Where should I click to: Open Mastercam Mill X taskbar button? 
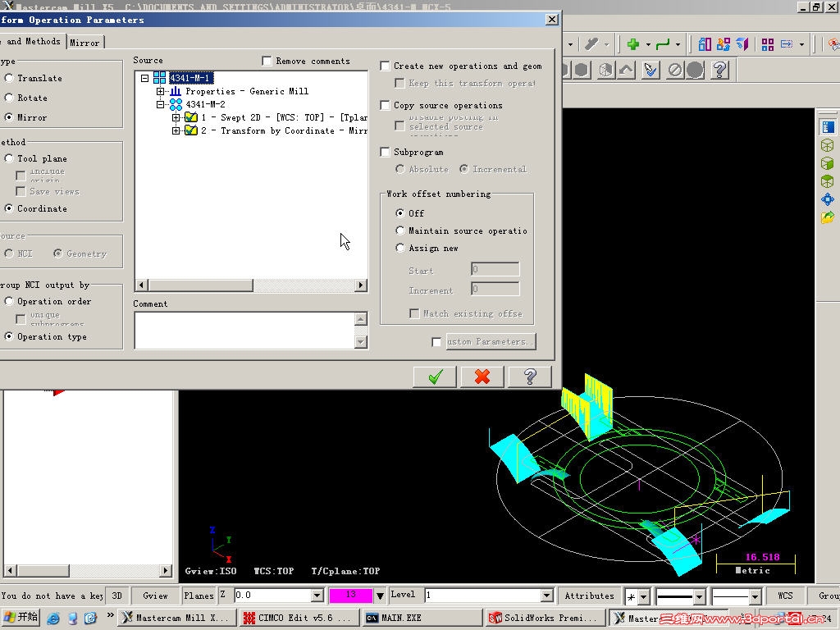[177, 619]
